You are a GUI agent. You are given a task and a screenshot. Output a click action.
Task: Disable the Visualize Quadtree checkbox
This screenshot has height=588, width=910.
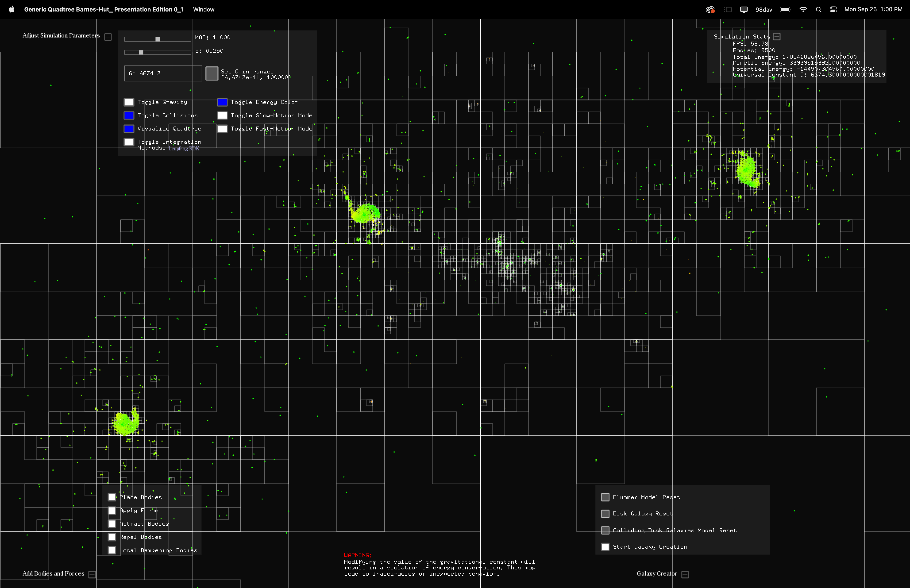129,129
